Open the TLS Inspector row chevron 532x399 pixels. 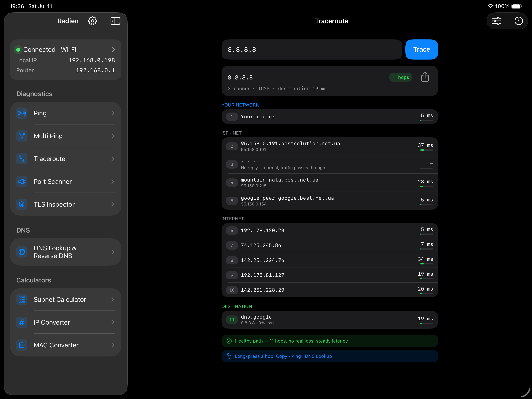[x=113, y=205]
